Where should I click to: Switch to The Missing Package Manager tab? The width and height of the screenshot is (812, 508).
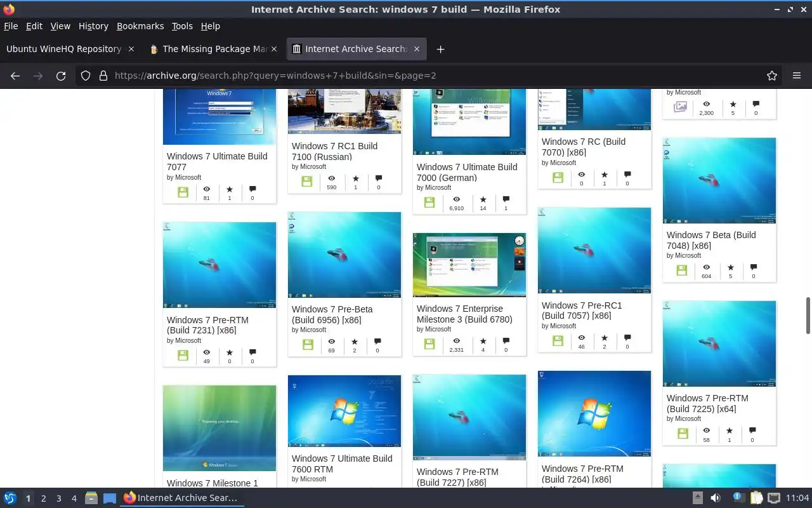click(214, 49)
